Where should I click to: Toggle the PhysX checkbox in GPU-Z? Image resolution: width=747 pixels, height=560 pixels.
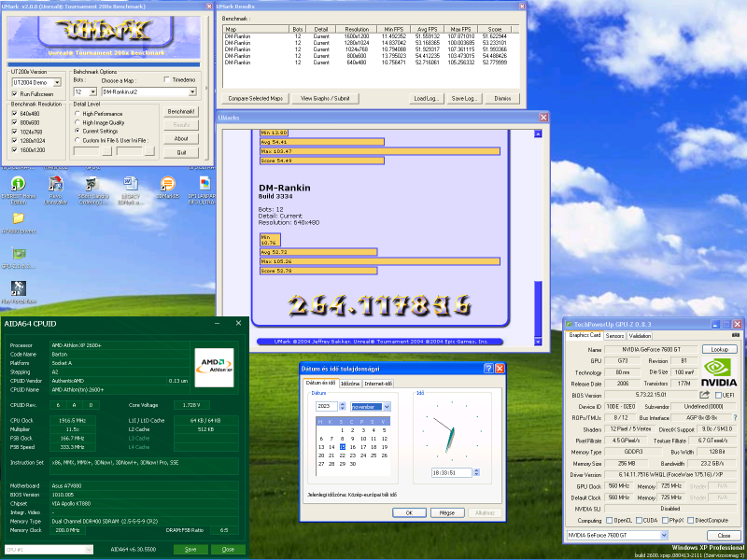point(665,521)
